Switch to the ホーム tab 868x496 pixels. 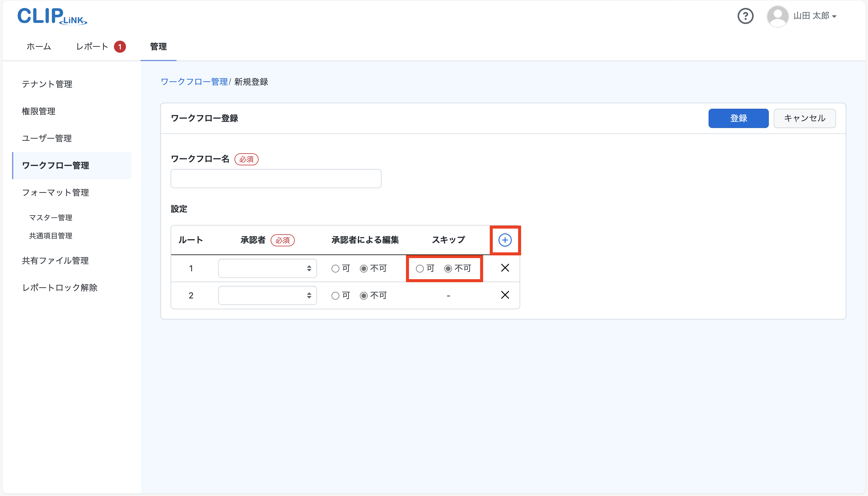tap(39, 46)
